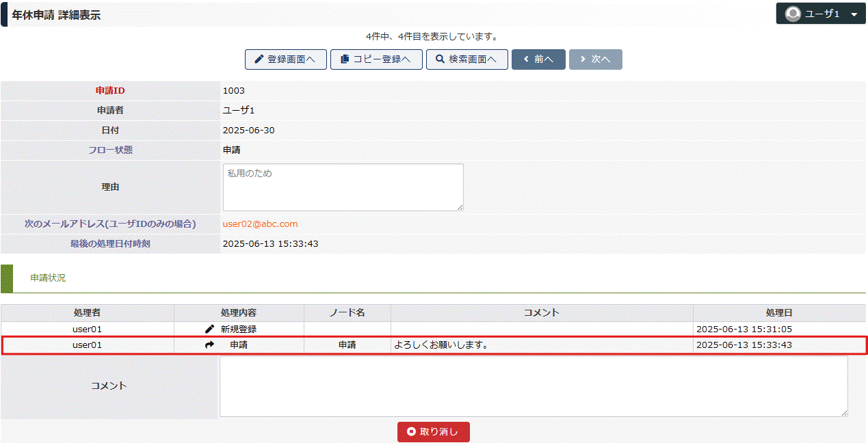Click the コメント column header
868x443 pixels.
(542, 312)
